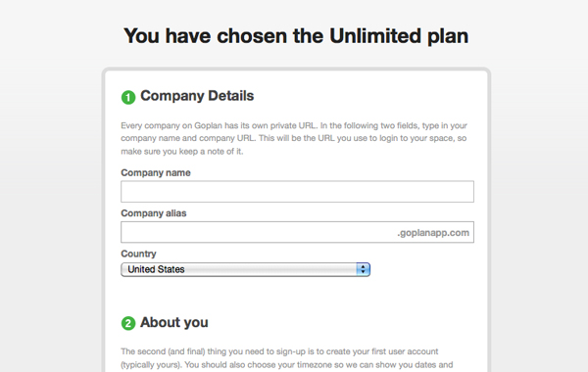Click the blue arrow stepper on Country selector
This screenshot has height=372, width=588.
click(363, 269)
